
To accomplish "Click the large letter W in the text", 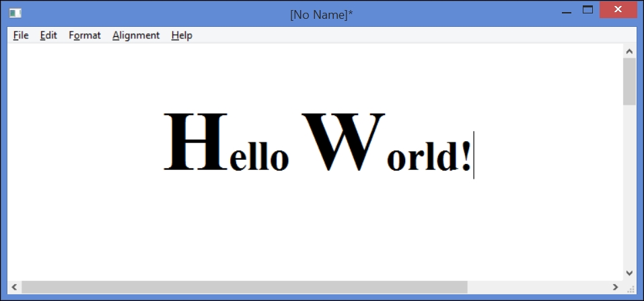I will coord(343,142).
